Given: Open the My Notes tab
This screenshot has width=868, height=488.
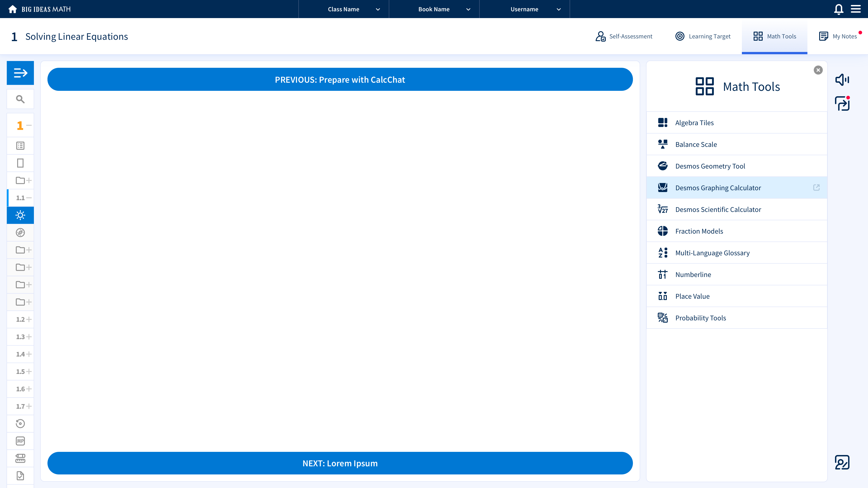Looking at the screenshot, I should pyautogui.click(x=838, y=36).
